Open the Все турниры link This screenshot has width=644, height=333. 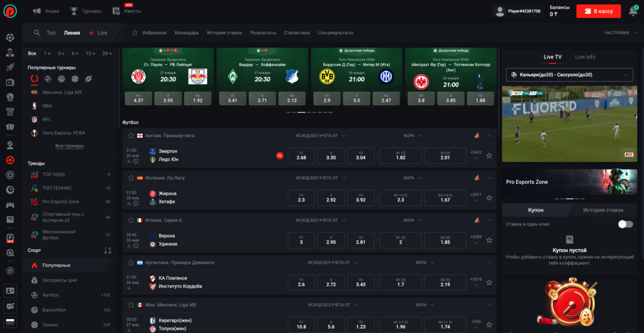click(69, 146)
